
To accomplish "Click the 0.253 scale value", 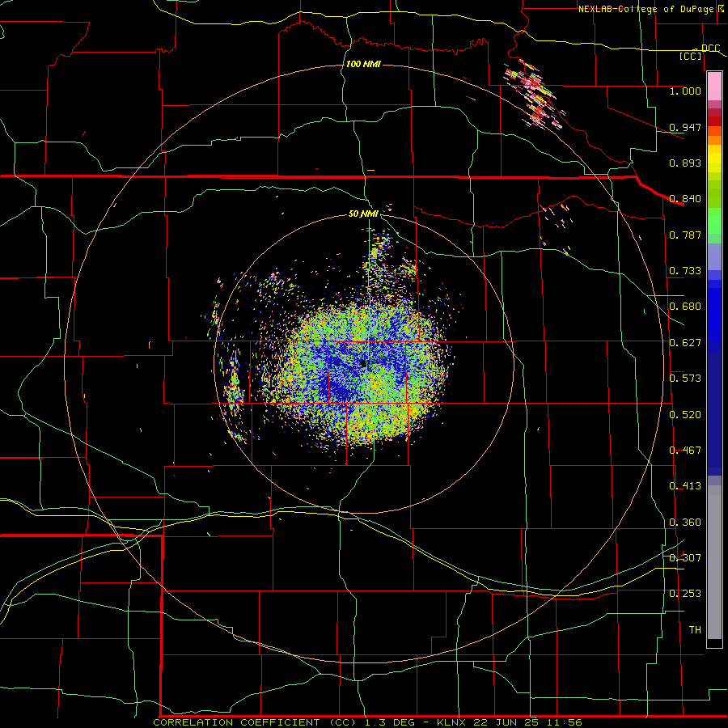I will coord(685,594).
